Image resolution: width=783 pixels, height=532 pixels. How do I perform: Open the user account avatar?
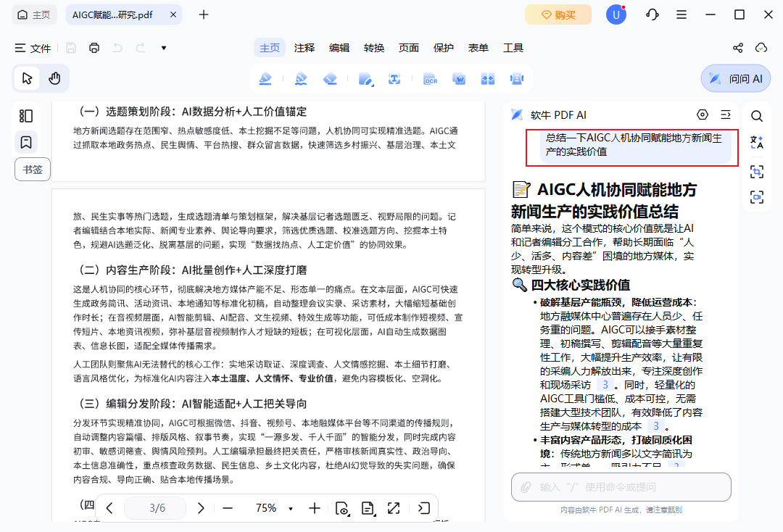click(x=616, y=14)
